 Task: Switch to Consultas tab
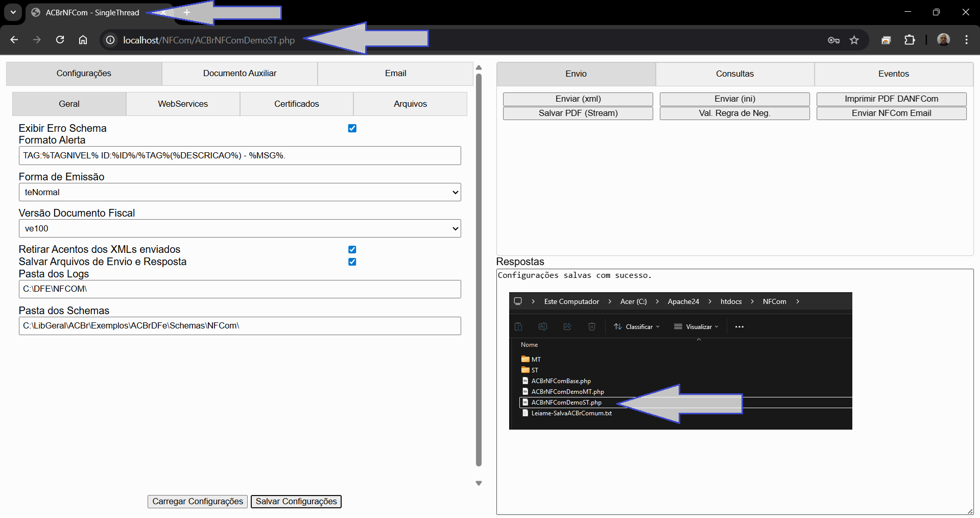(x=735, y=74)
